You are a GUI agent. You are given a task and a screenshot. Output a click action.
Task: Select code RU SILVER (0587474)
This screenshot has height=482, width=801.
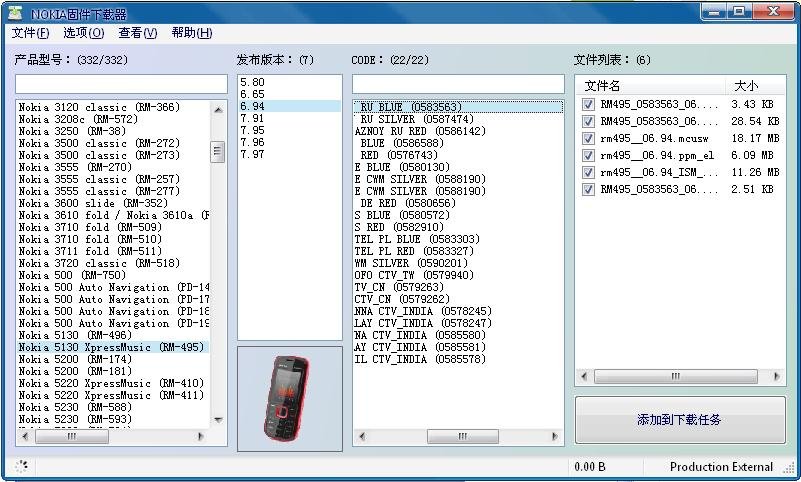click(x=458, y=119)
